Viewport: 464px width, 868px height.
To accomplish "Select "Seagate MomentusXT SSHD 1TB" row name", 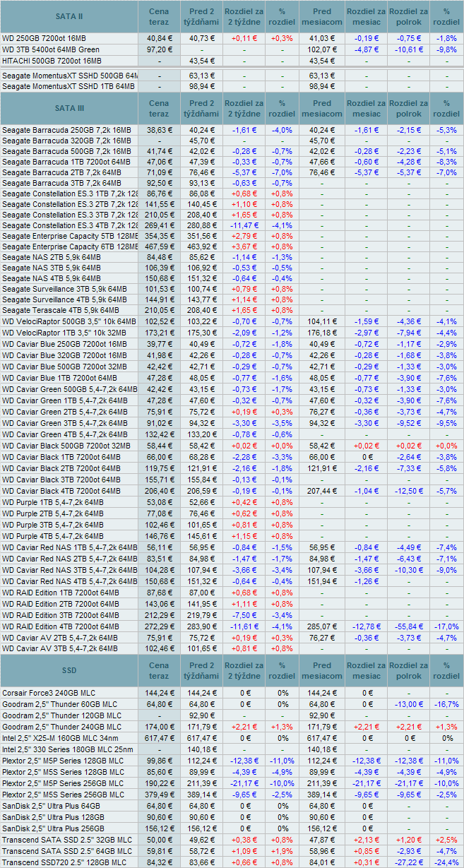I will pos(69,85).
